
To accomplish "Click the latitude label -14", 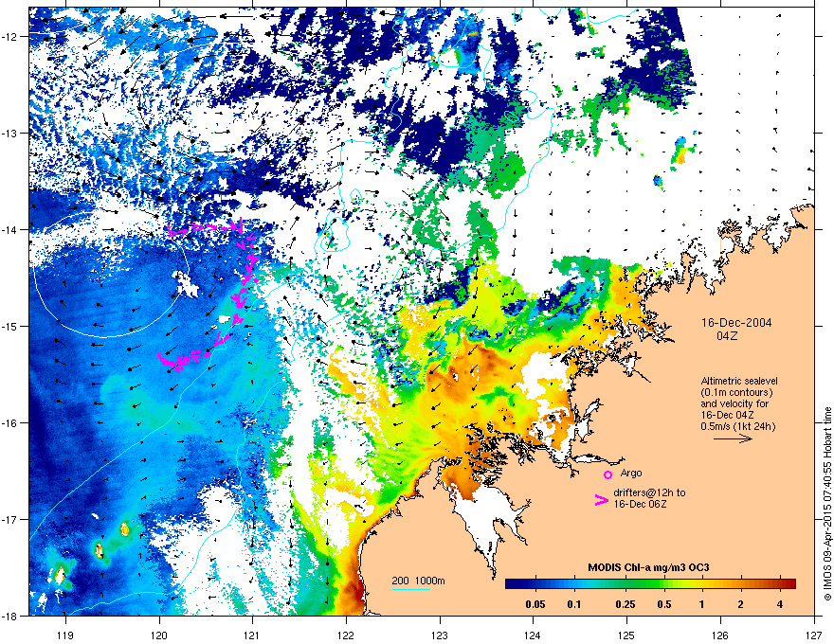I will pyautogui.click(x=10, y=229).
